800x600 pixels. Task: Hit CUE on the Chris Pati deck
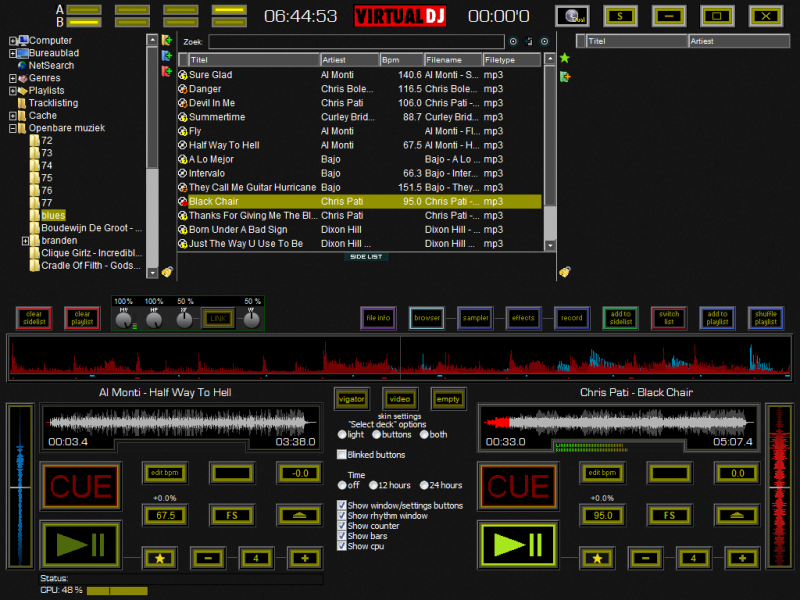click(x=518, y=486)
